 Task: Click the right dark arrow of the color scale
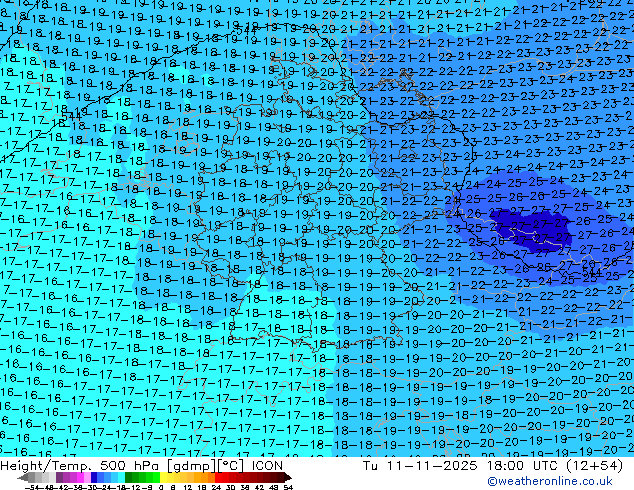pyautogui.click(x=288, y=478)
